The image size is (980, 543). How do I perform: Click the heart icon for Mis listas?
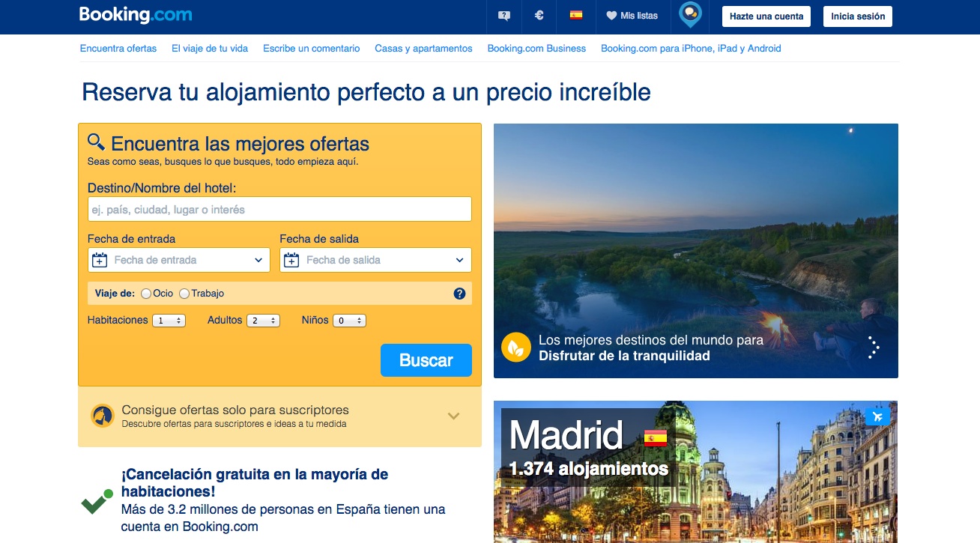(611, 16)
